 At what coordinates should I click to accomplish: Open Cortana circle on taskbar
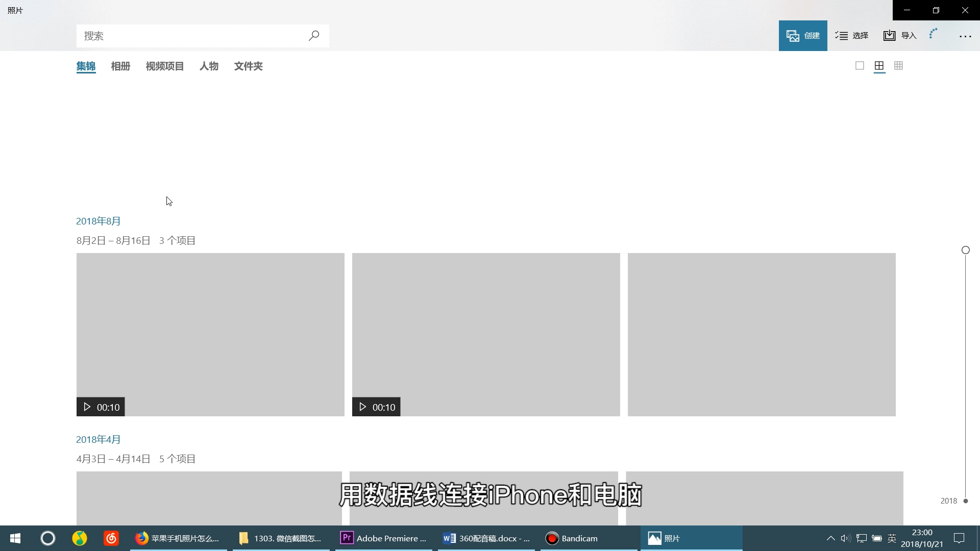point(47,538)
